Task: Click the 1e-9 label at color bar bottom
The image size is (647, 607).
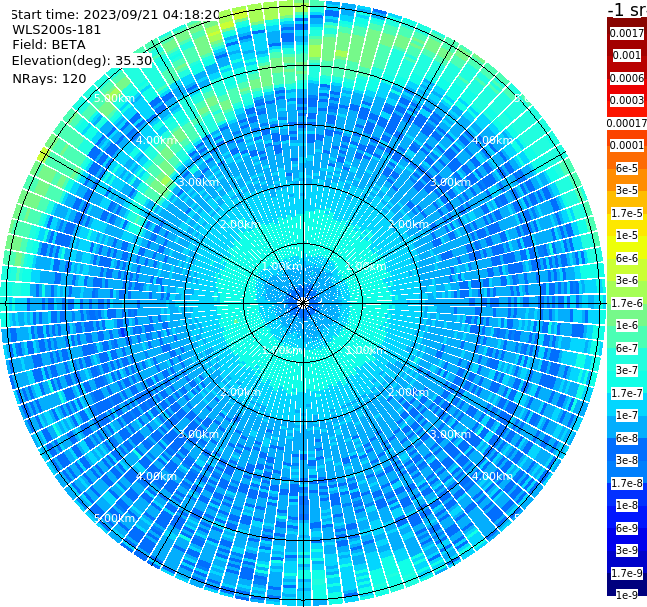Action: coord(627,595)
